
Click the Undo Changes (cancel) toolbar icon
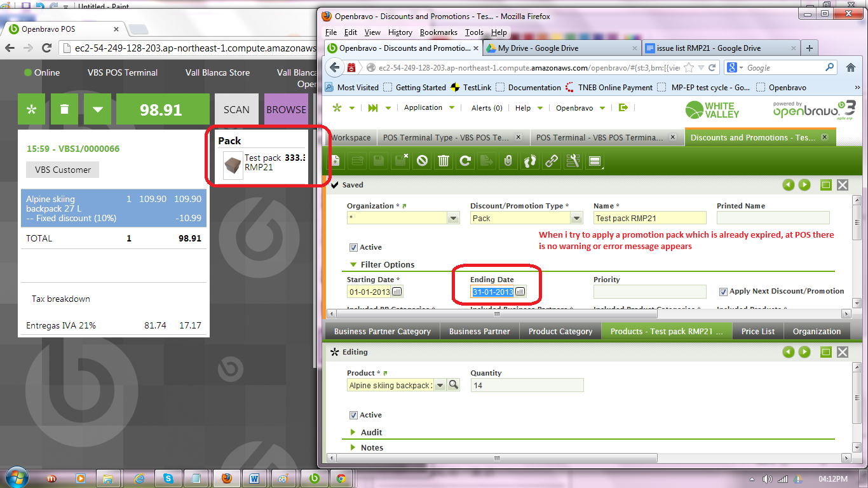coord(422,161)
